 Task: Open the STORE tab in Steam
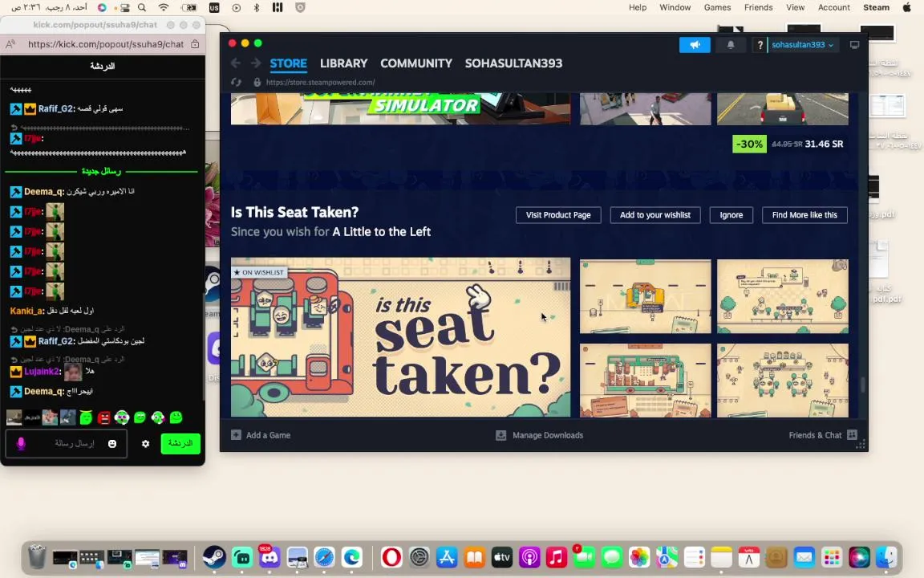[x=288, y=63]
